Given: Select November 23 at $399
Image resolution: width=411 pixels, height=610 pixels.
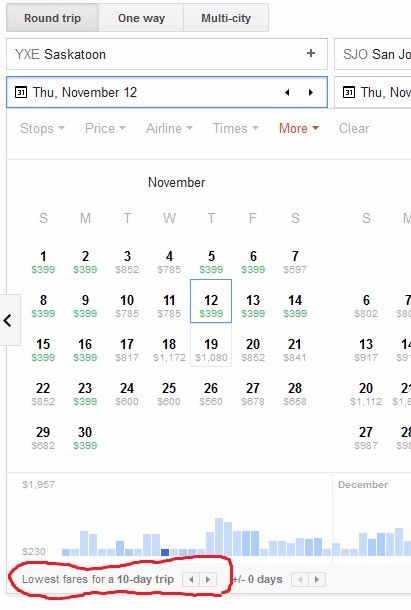Looking at the screenshot, I should coord(85,394).
